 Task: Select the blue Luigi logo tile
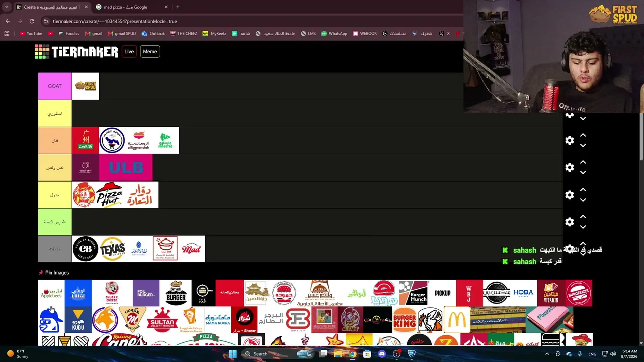coord(78,293)
